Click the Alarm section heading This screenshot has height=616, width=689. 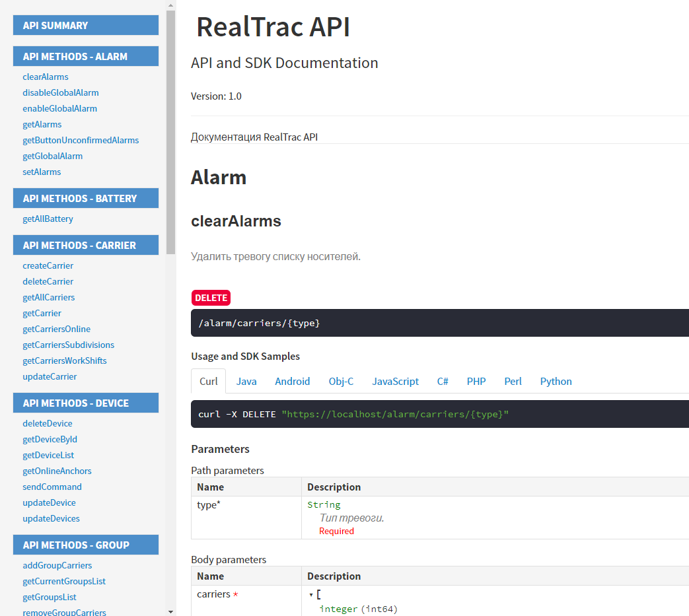[x=219, y=178]
